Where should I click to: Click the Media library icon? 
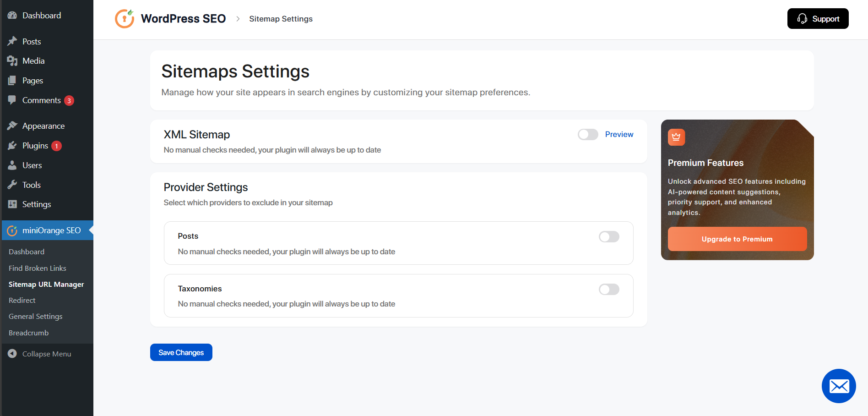click(12, 60)
